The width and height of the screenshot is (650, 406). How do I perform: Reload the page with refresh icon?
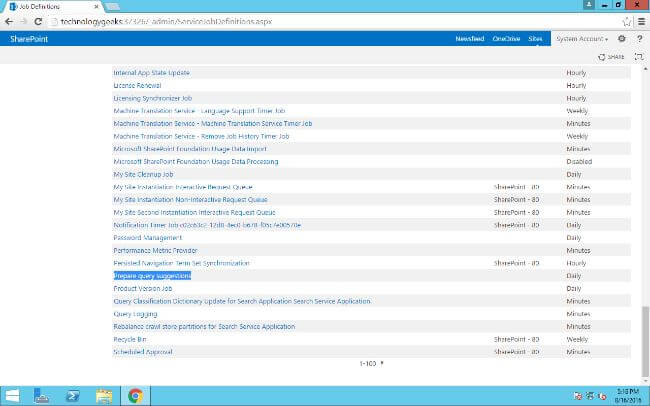pos(38,22)
